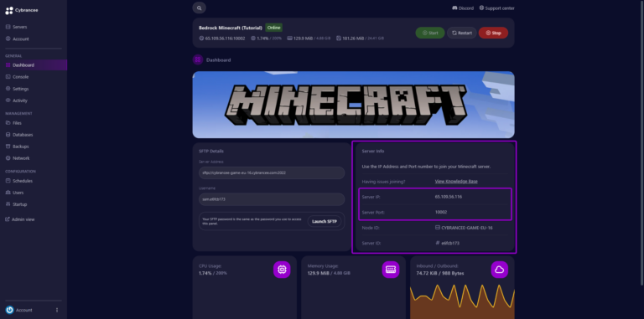Click the Memory Usage RAM icon
644x319 pixels.
tap(391, 270)
